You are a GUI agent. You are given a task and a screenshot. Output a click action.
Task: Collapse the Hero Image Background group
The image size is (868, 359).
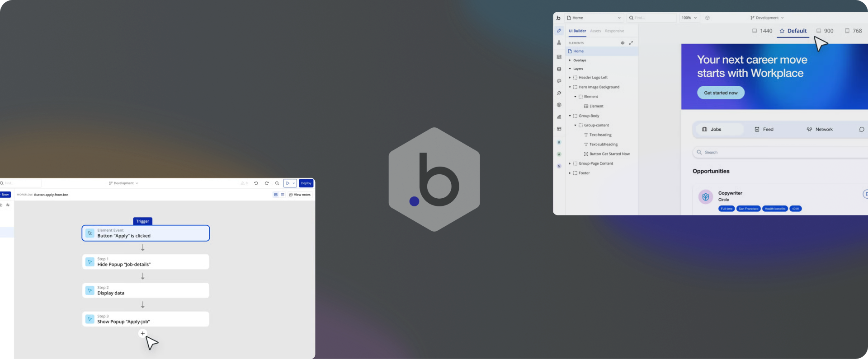[x=570, y=87]
